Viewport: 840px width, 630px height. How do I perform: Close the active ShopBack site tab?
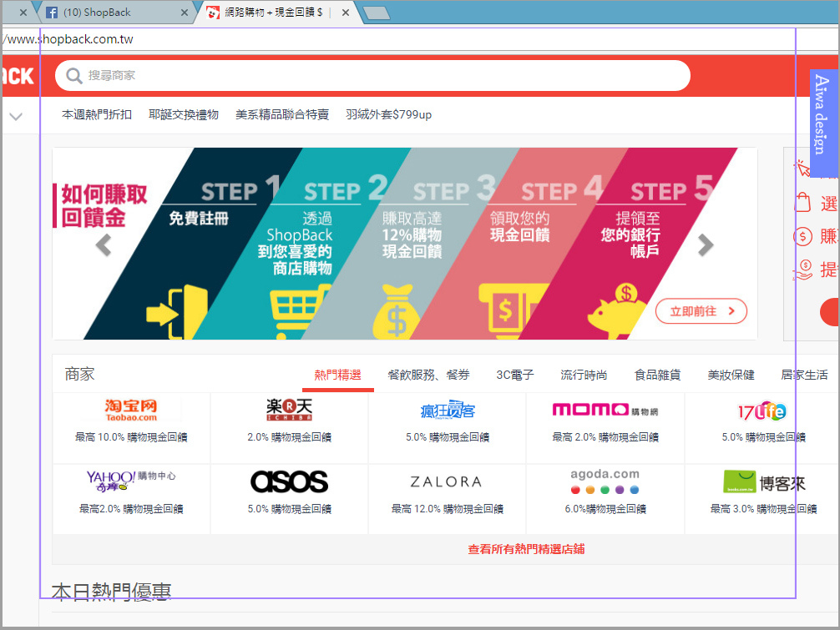tap(346, 13)
